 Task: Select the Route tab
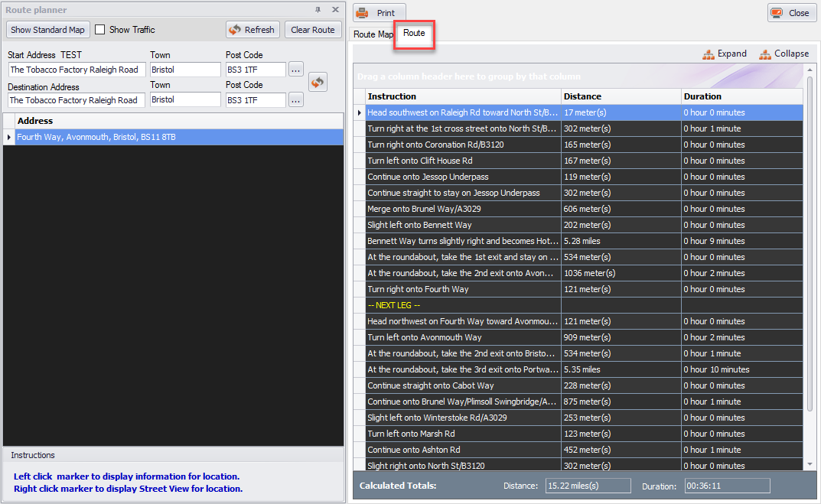pyautogui.click(x=414, y=33)
